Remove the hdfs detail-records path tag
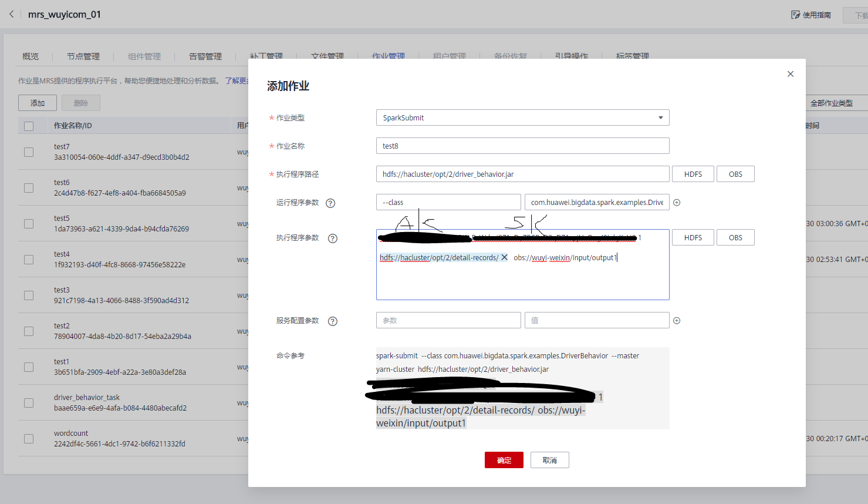Screen dimensions: 868x504 point(504,257)
